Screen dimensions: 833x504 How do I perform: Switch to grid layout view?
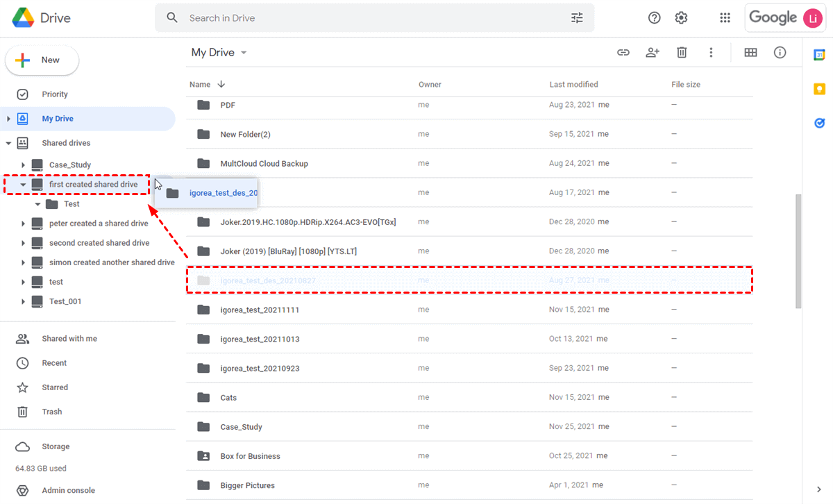750,52
